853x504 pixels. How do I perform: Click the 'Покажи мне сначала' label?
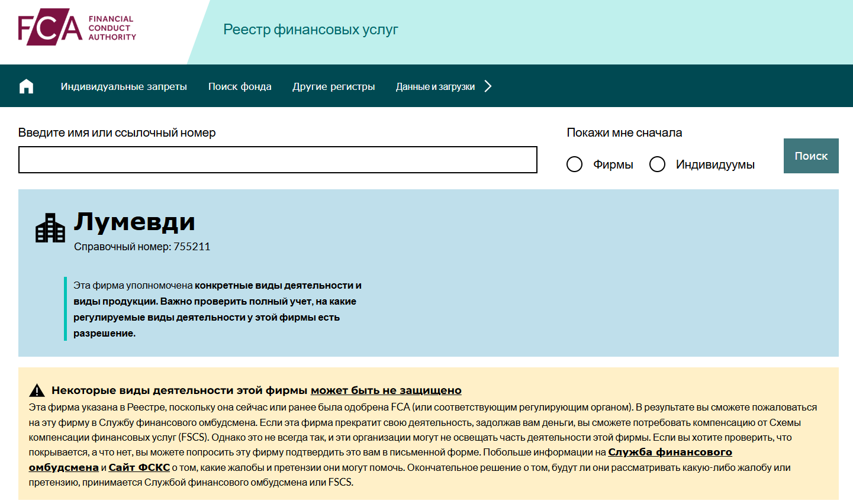tap(625, 133)
